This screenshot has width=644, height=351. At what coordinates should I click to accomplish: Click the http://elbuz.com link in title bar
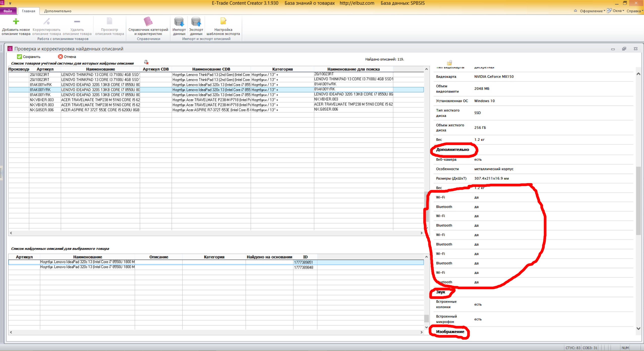(357, 3)
